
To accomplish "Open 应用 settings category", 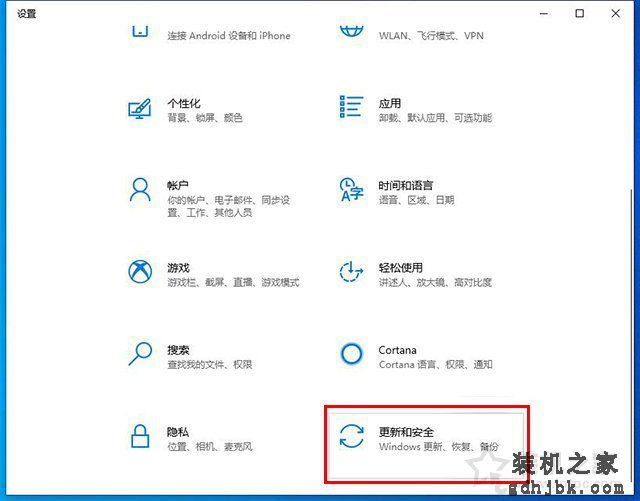I will click(390, 103).
